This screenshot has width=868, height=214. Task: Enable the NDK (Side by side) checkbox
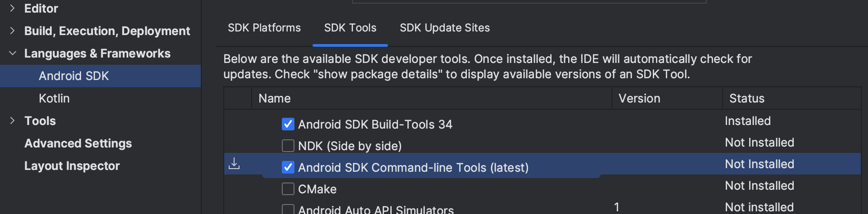(288, 146)
